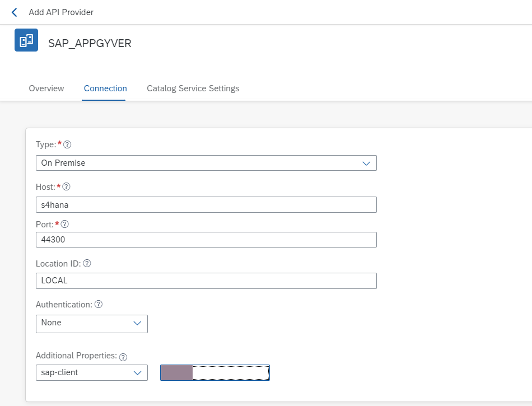The height and width of the screenshot is (406, 532).
Task: Show help for the Port field
Action: [x=64, y=224]
